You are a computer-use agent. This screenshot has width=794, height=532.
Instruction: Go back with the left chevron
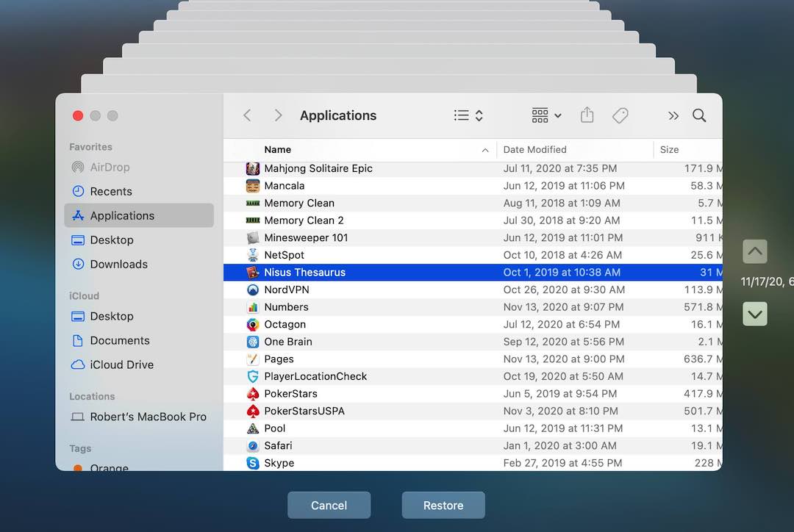point(247,115)
